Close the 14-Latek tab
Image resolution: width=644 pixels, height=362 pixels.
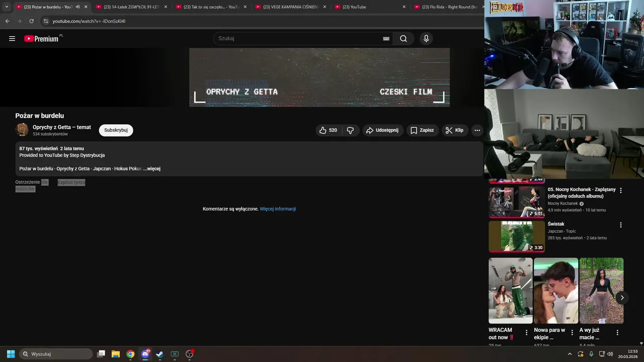pos(166,7)
